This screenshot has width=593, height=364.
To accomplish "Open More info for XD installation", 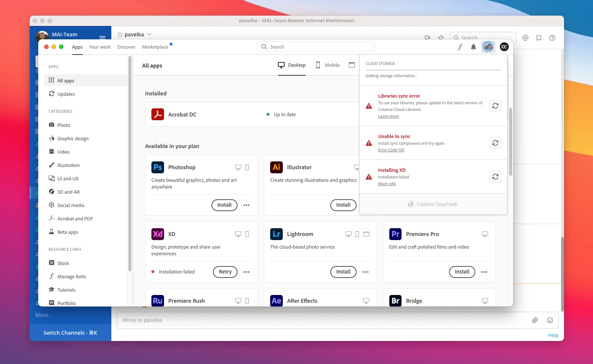I will pos(387,184).
